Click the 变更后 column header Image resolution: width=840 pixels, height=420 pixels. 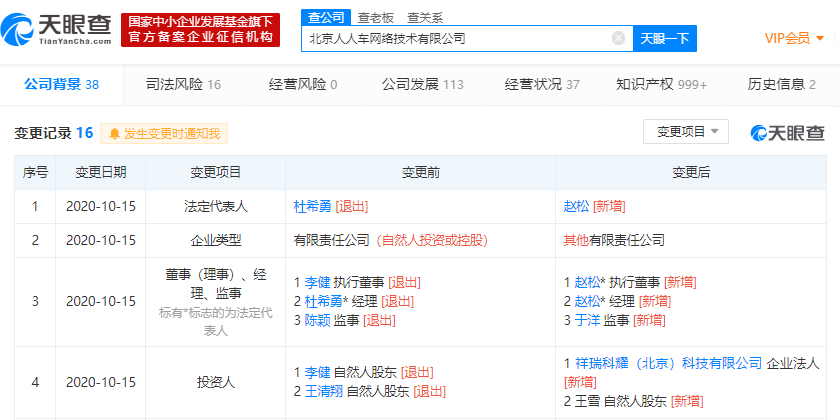pyautogui.click(x=691, y=172)
